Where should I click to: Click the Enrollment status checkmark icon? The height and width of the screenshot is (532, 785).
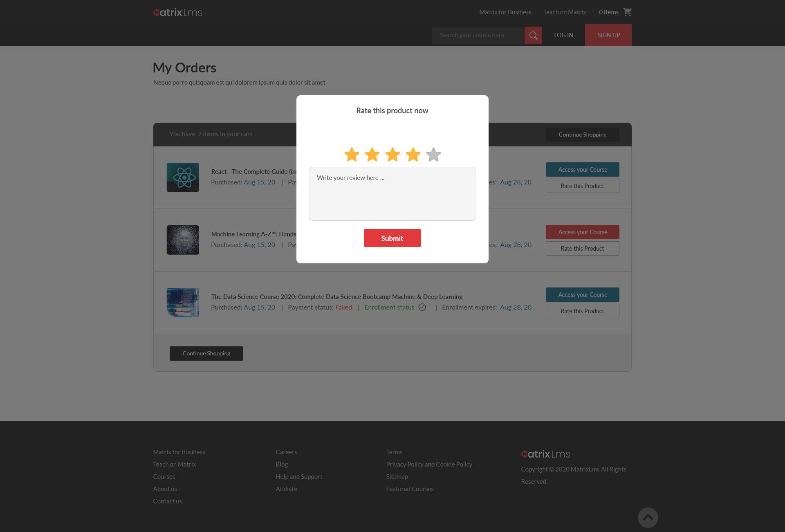pyautogui.click(x=422, y=307)
